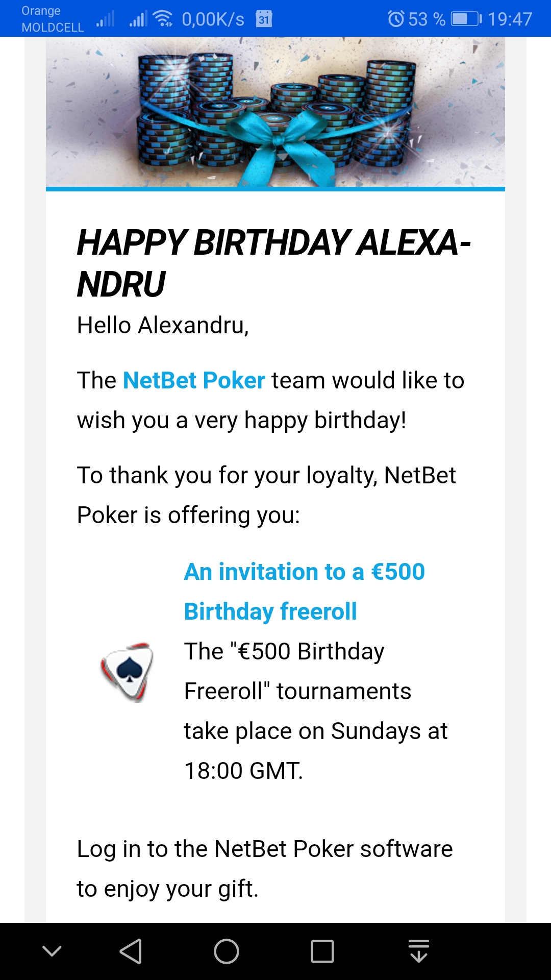
Task: Pull down notifications with the arrow icon
Action: [x=418, y=951]
